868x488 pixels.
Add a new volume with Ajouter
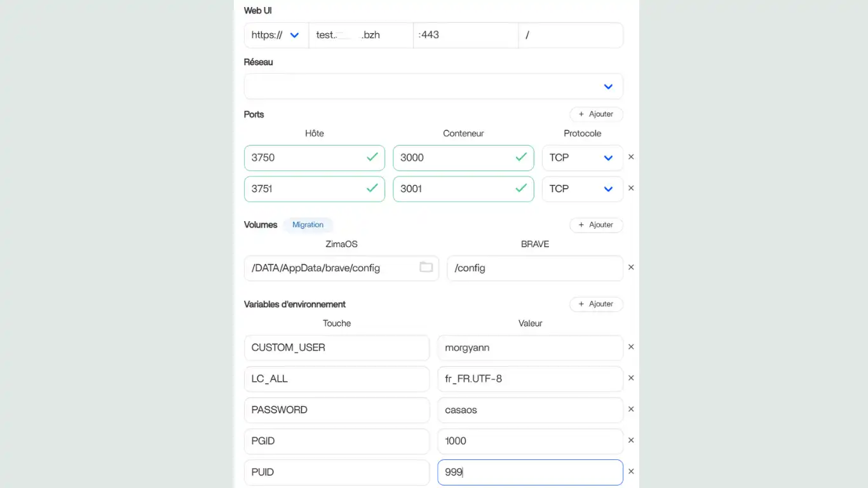[x=596, y=225]
